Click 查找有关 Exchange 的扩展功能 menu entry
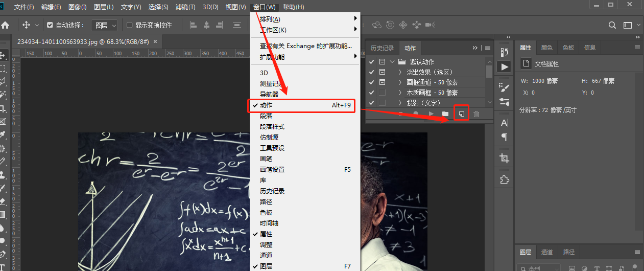 [305, 46]
